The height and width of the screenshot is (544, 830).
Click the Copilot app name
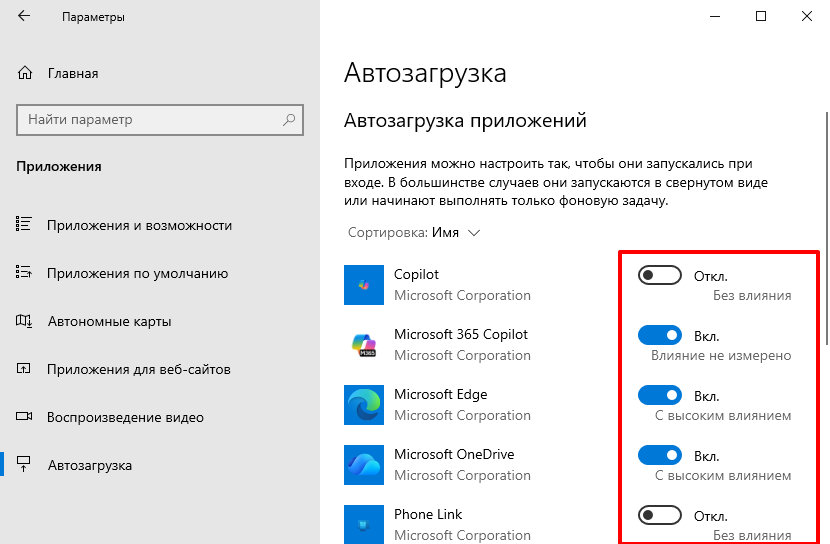416,275
